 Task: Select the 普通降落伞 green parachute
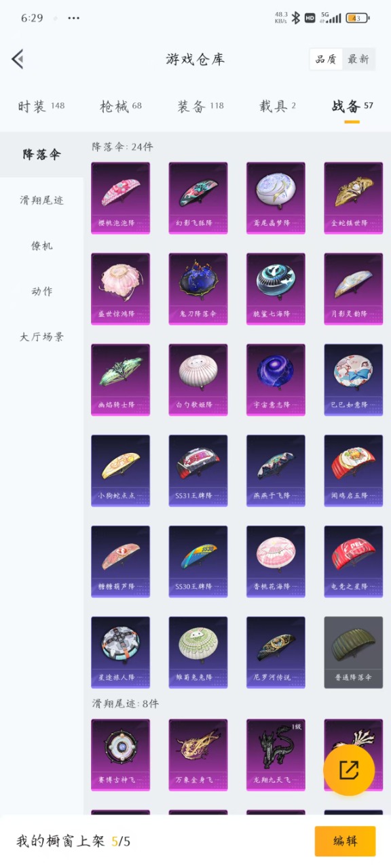point(354,652)
